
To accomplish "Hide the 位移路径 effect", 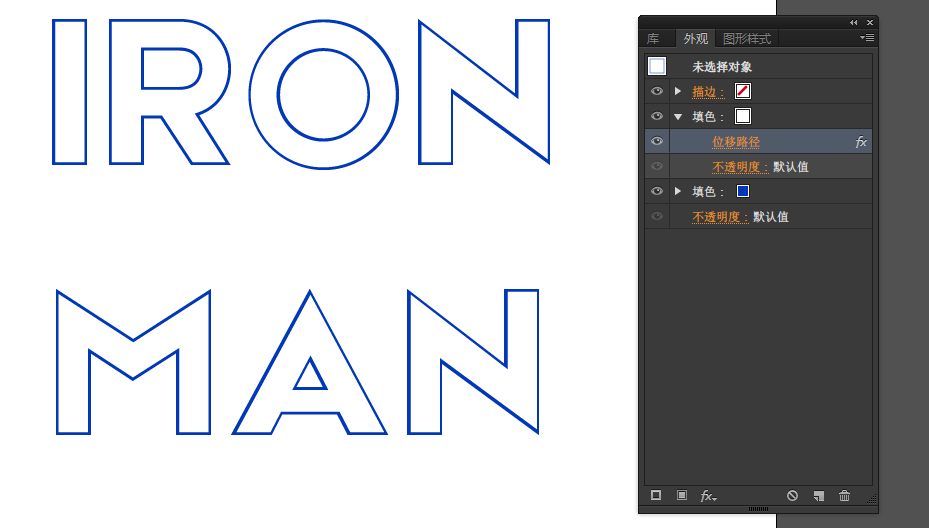I will coord(656,141).
